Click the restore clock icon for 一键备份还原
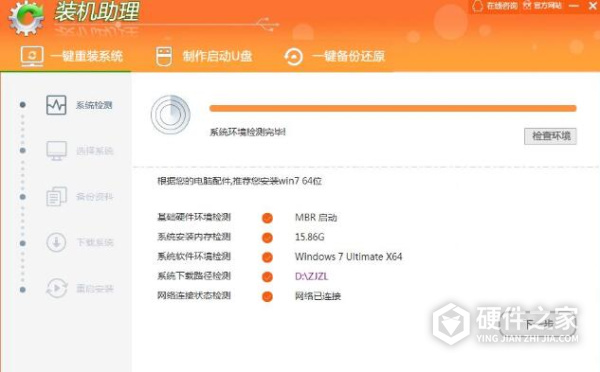600x372 pixels. tap(293, 57)
